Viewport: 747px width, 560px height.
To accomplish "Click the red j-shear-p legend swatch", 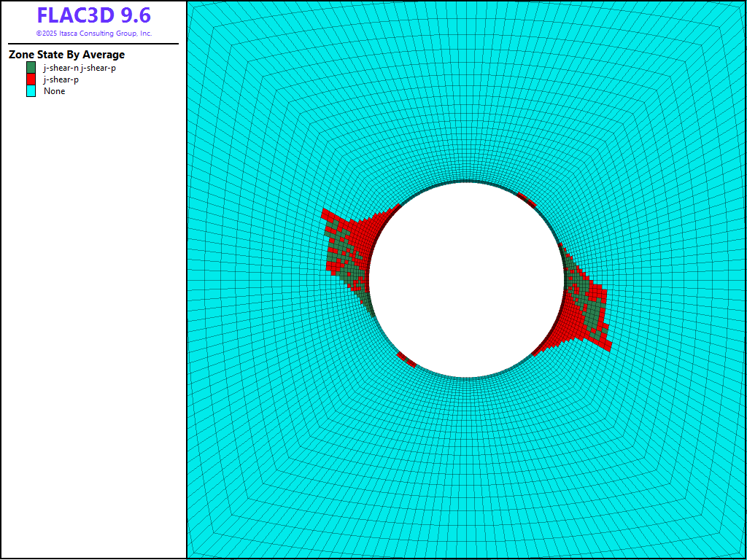I will 31,79.
